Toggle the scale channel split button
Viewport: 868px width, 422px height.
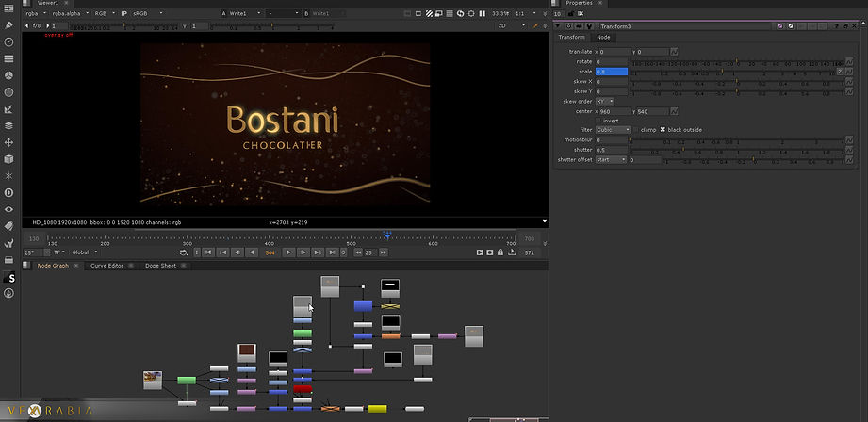pyautogui.click(x=840, y=72)
